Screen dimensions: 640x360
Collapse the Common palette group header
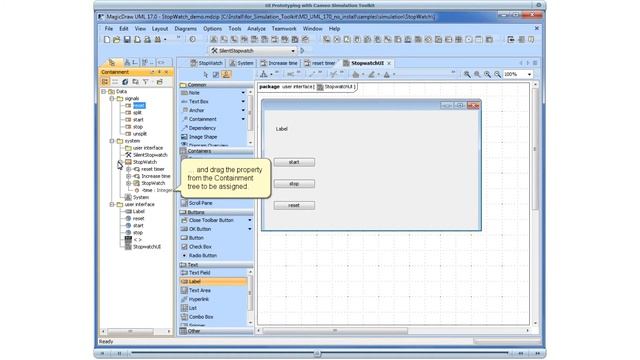tap(216, 85)
